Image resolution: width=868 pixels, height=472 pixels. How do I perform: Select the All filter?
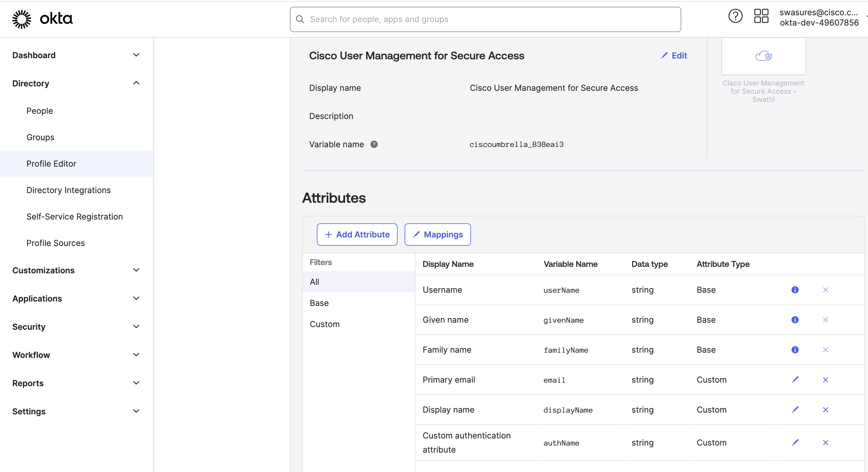359,282
